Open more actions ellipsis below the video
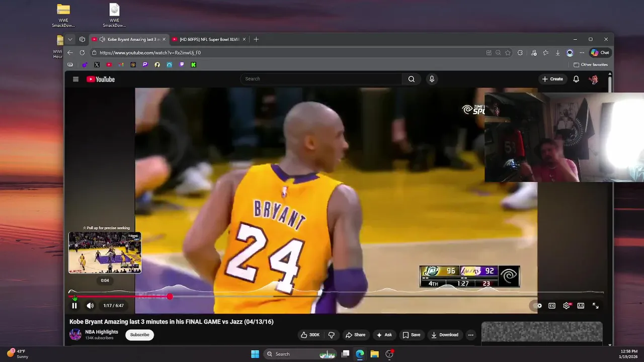Image resolution: width=644 pixels, height=362 pixels. [471, 335]
